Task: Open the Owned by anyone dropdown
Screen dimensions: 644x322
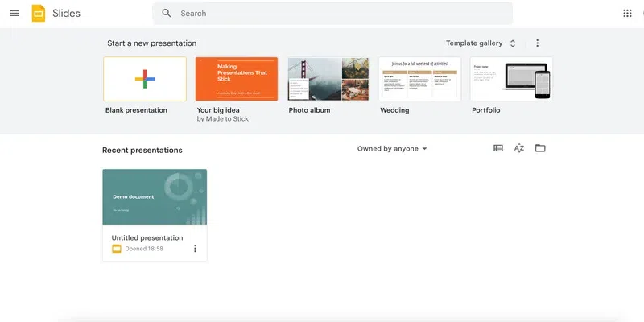Action: coord(393,149)
